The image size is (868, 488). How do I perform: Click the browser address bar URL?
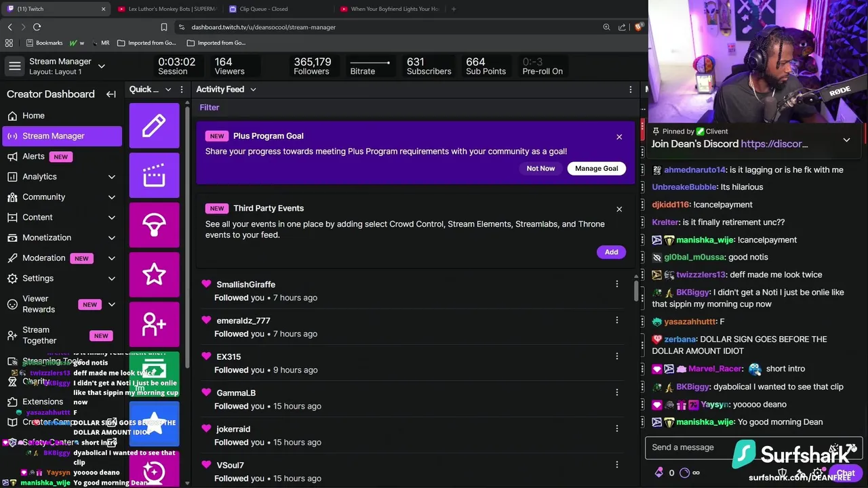pos(263,27)
